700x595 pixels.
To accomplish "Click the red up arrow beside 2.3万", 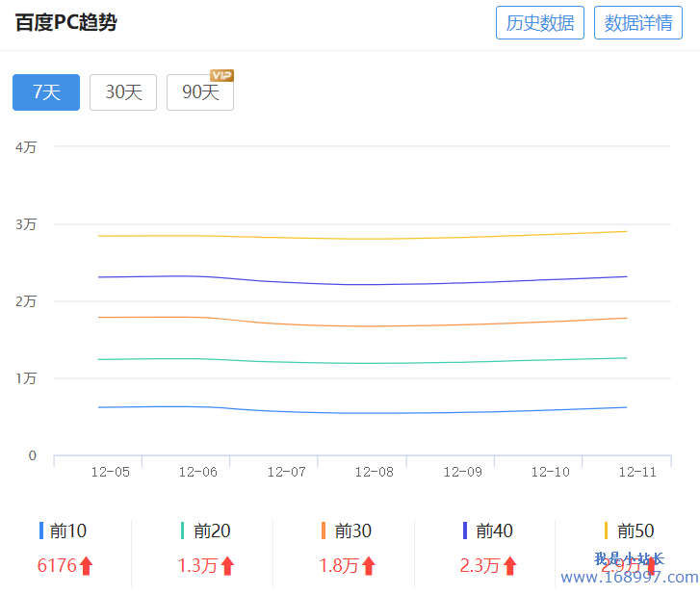I will [x=509, y=565].
